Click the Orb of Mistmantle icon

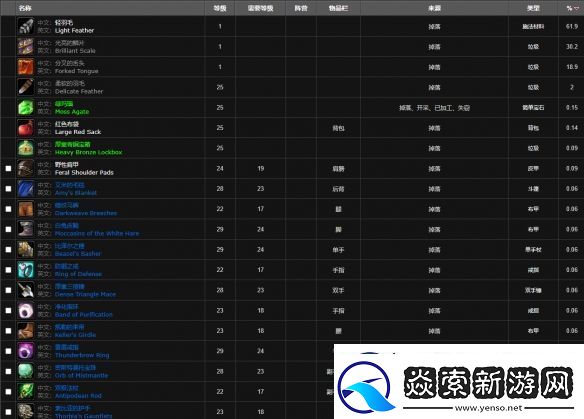point(26,371)
